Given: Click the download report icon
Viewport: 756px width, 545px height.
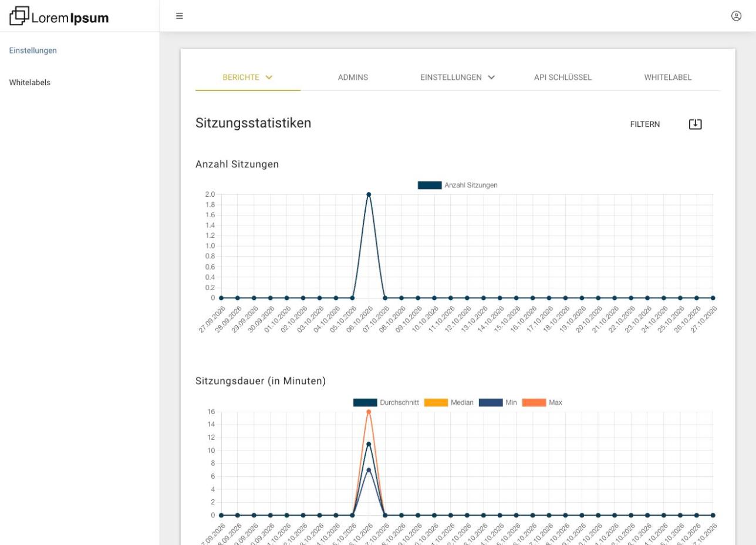Looking at the screenshot, I should coord(695,124).
